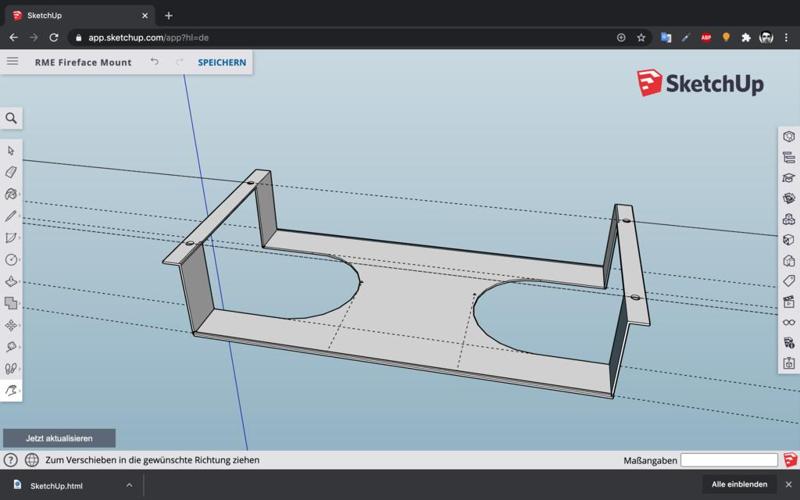Expand the SketchUp.html download options chevron

[129, 485]
